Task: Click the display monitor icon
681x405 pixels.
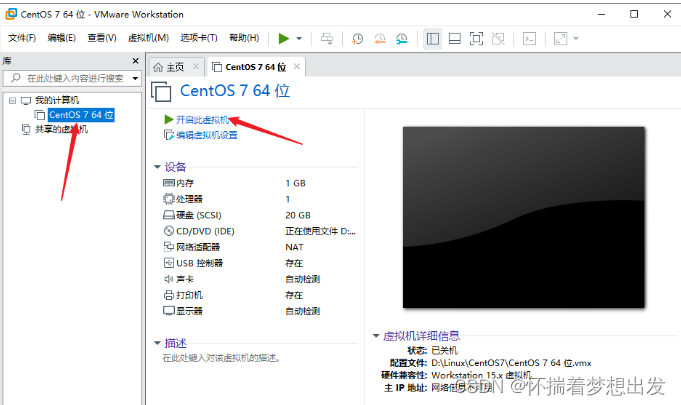Action: click(x=169, y=311)
